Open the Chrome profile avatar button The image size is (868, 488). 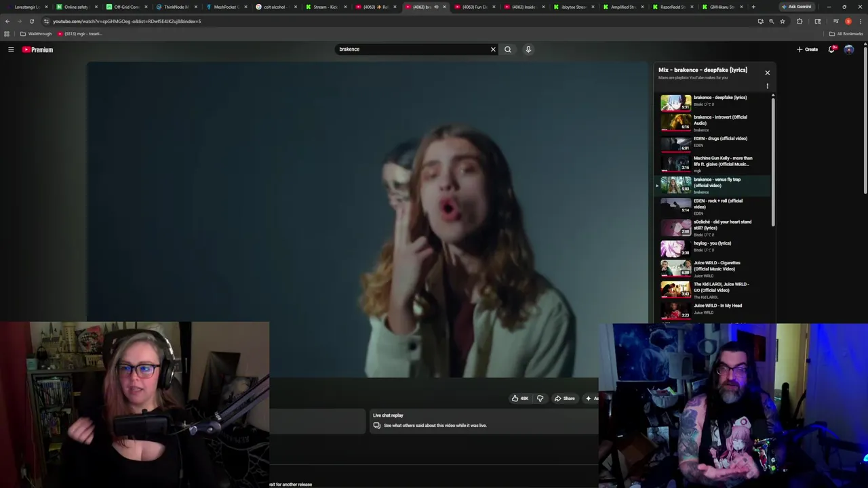click(848, 21)
